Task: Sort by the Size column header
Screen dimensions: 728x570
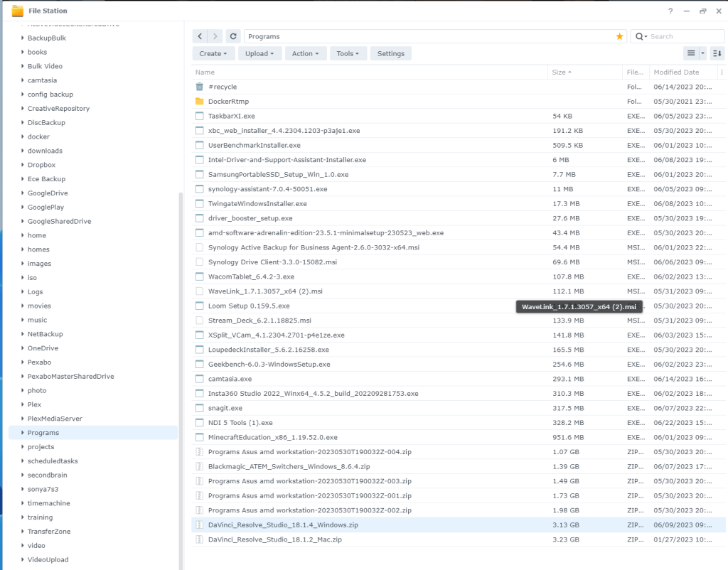Action: click(585, 72)
